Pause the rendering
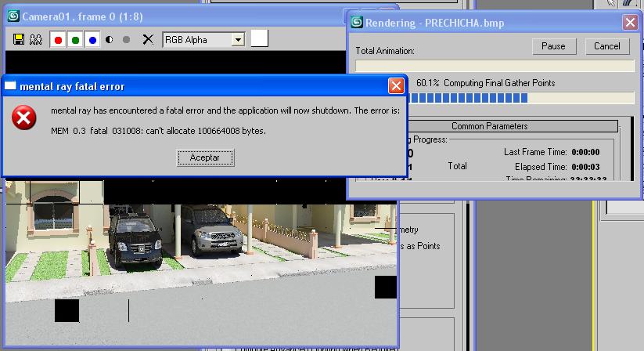The height and width of the screenshot is (351, 644). pyautogui.click(x=554, y=46)
